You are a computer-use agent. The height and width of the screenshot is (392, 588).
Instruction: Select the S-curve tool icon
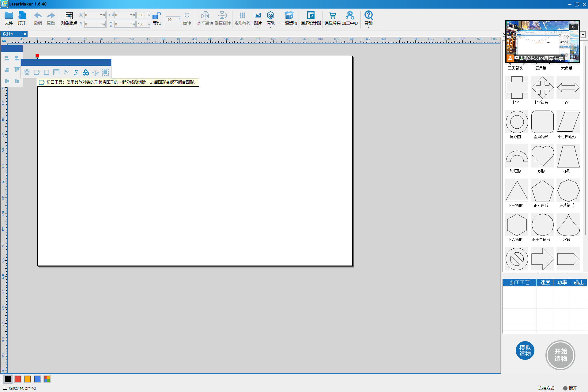[76, 72]
